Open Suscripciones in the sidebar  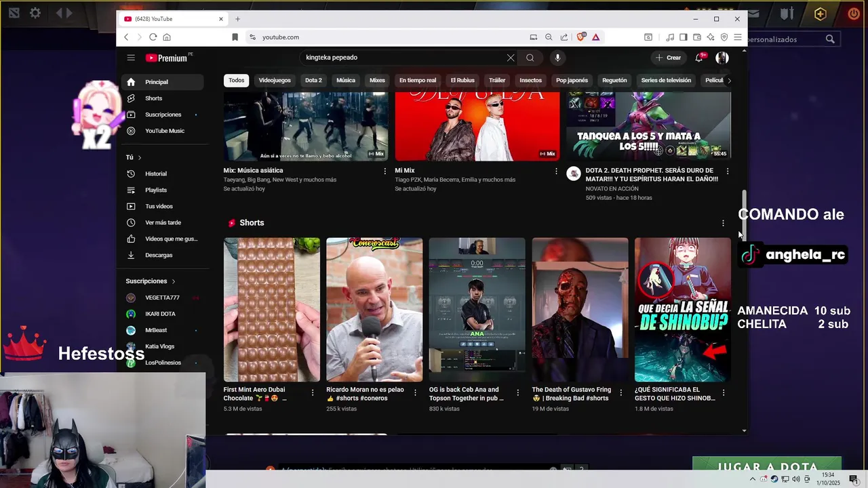tap(163, 115)
